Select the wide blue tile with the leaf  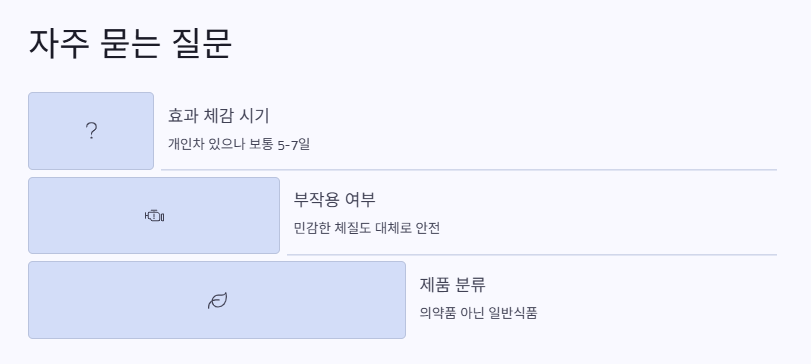217,300
